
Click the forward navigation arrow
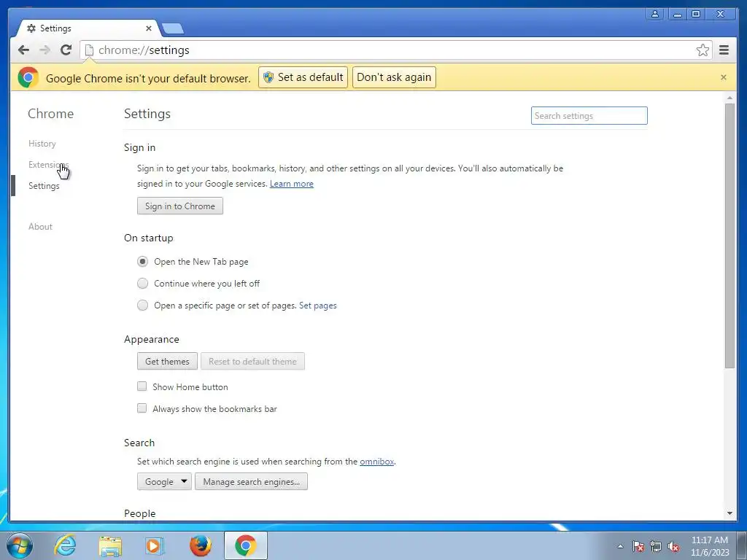pyautogui.click(x=44, y=50)
